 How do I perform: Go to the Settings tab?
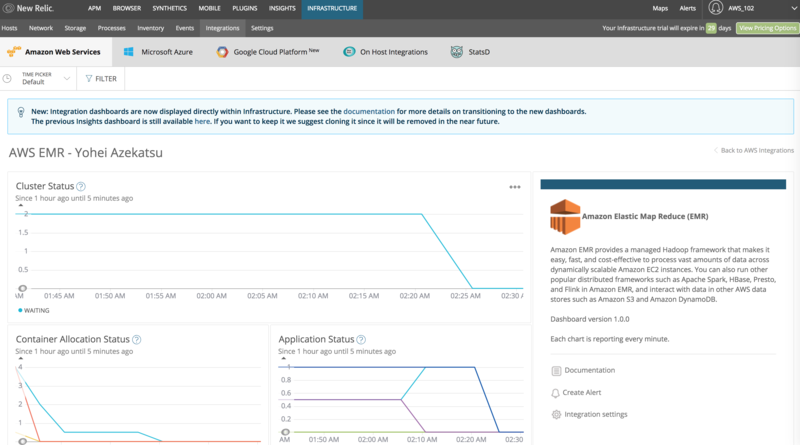(262, 28)
